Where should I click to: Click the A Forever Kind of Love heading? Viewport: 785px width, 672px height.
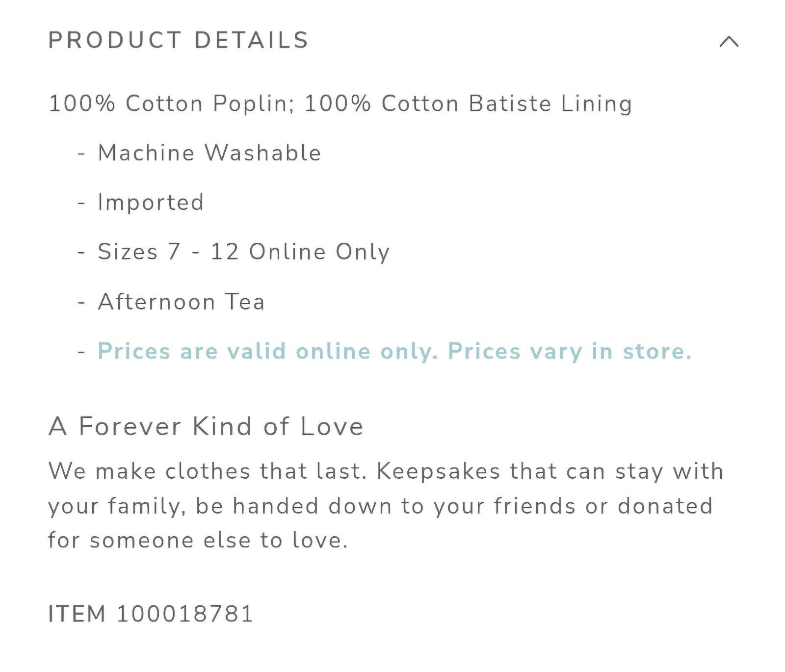point(206,426)
